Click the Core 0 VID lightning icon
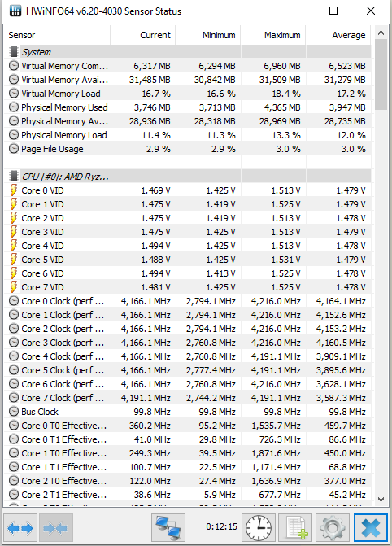Viewport: 392px width, 546px height. (14, 190)
